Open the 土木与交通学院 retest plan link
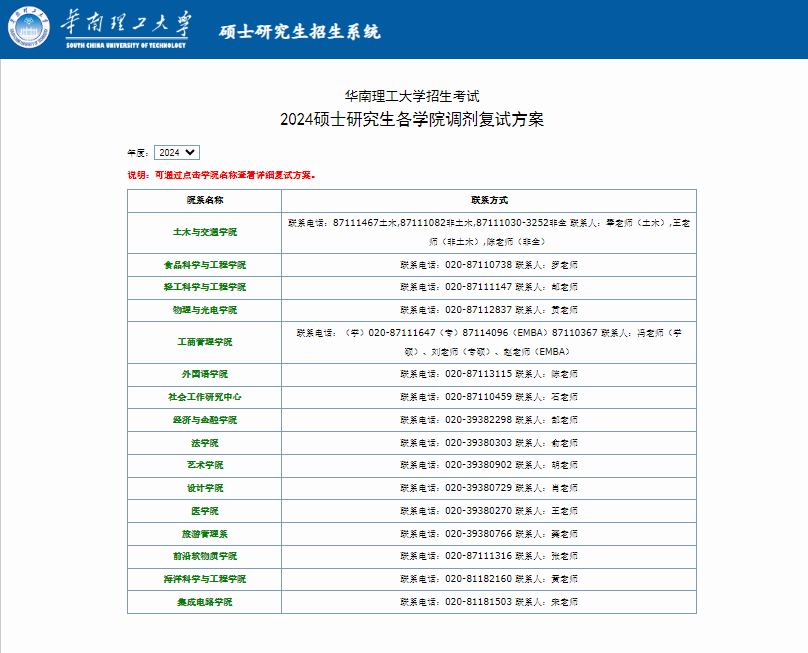 [205, 232]
